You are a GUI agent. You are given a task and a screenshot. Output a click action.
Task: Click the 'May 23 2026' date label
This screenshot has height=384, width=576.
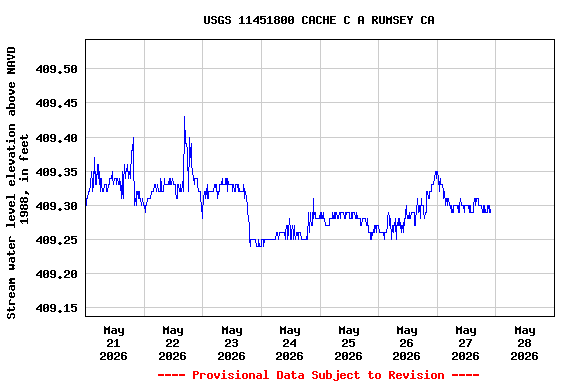coord(231,343)
